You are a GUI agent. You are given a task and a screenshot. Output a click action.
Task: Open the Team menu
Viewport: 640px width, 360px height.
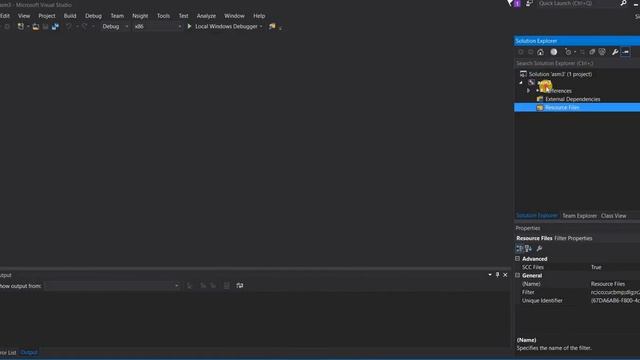click(x=117, y=16)
